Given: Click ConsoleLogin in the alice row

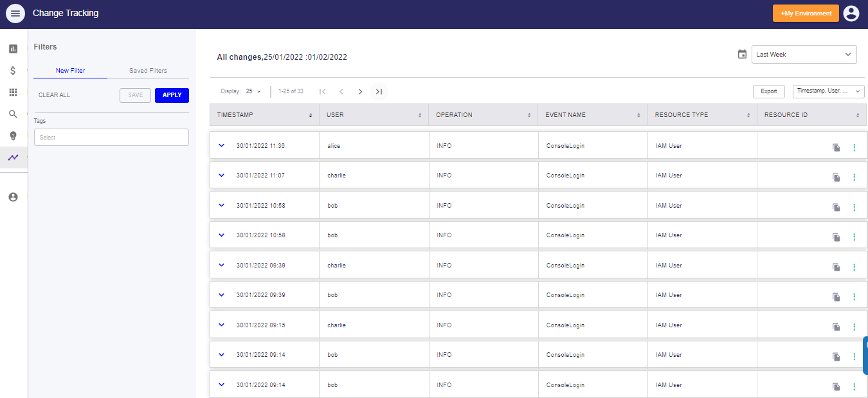Looking at the screenshot, I should pyautogui.click(x=566, y=146).
